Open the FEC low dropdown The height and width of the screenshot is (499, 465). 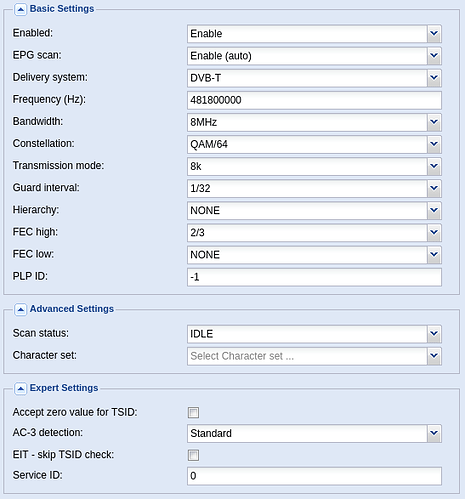[314, 255]
